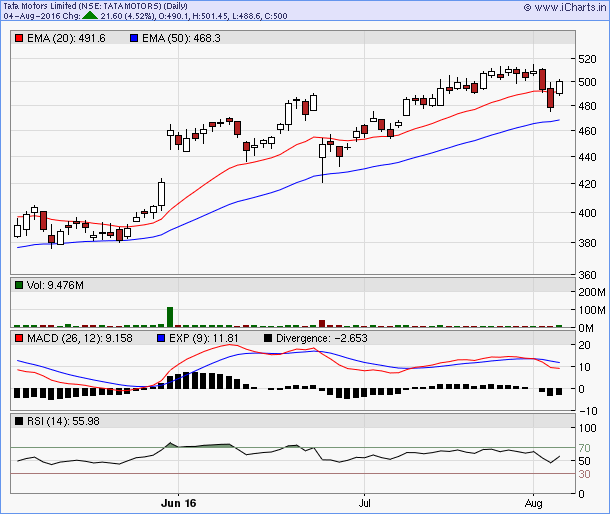
Task: Click the www.iCharts.in copyright text
Action: pos(565,7)
